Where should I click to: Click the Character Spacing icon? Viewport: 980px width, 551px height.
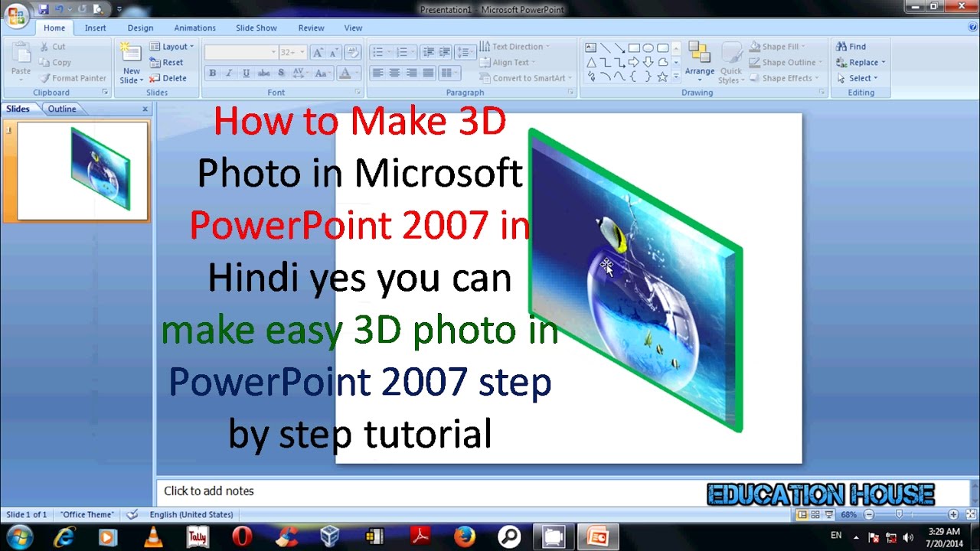(x=299, y=73)
